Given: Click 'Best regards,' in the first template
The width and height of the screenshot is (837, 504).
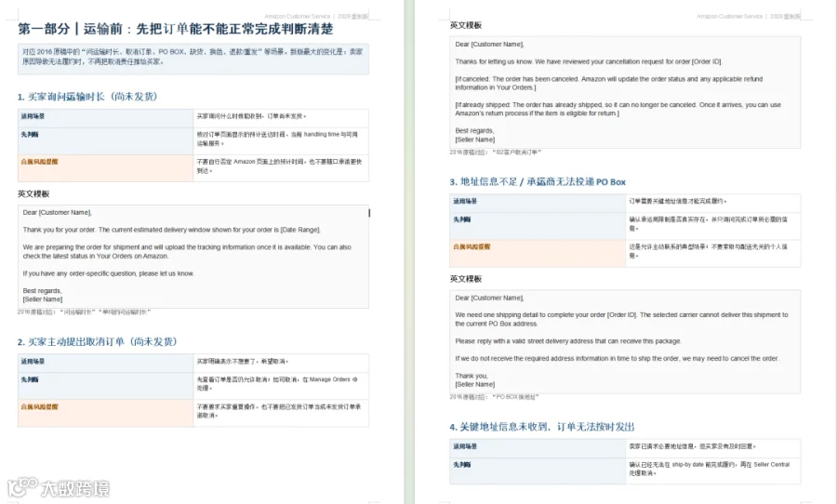Looking at the screenshot, I should [x=42, y=291].
